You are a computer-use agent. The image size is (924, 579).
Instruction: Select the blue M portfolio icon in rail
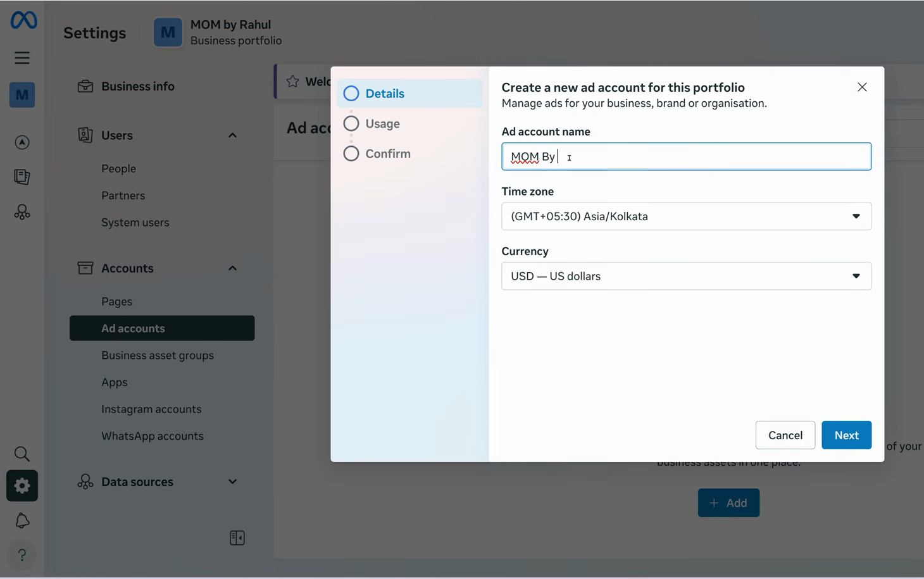(x=22, y=95)
